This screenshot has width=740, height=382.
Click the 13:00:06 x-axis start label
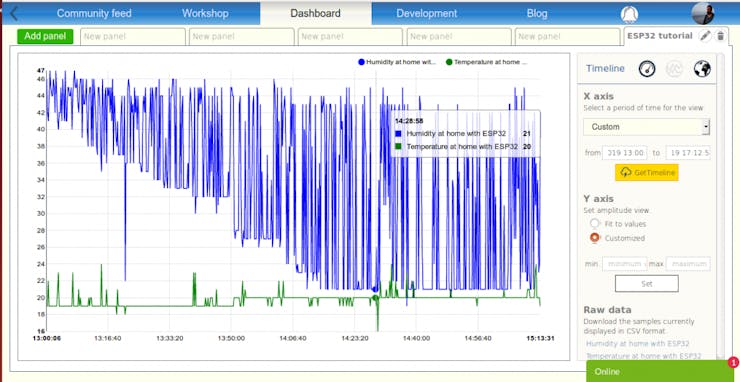[x=47, y=338]
